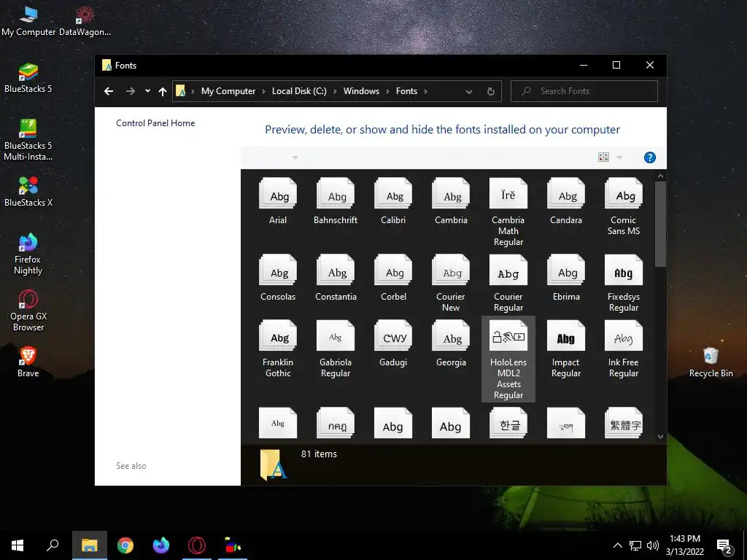Open Control Panel Home link

[x=155, y=122]
